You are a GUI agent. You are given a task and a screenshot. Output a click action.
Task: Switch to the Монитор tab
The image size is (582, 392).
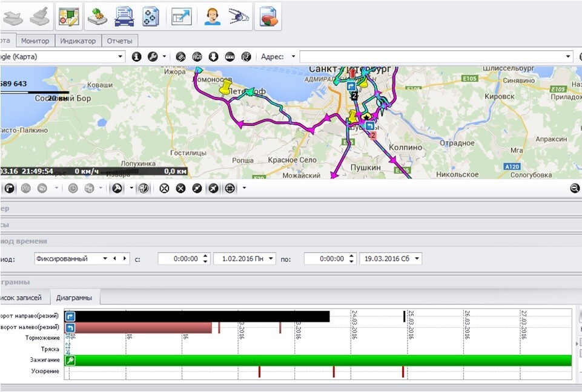pyautogui.click(x=35, y=41)
